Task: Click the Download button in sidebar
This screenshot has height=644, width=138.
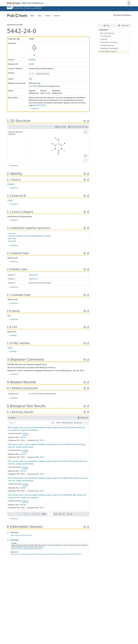Action: coord(123,26)
